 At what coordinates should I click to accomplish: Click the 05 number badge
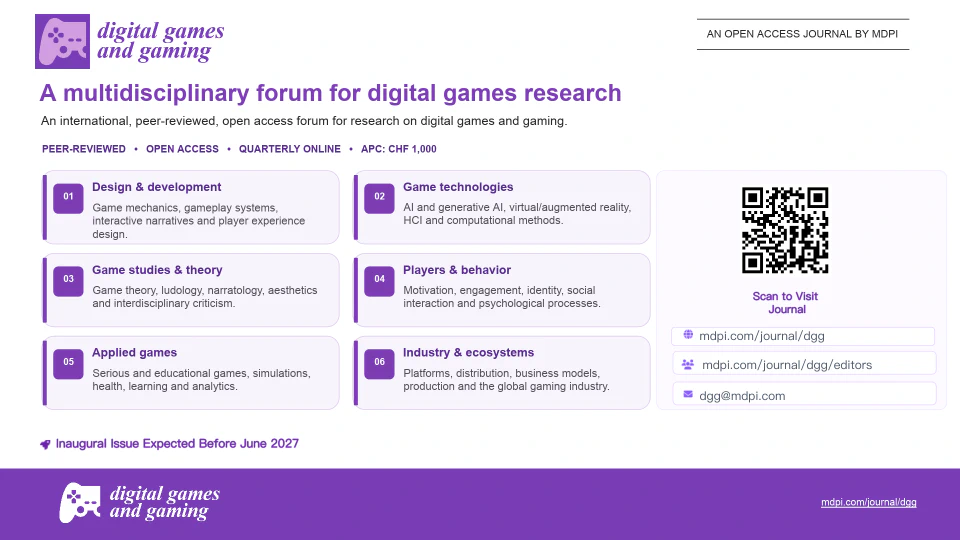click(68, 362)
